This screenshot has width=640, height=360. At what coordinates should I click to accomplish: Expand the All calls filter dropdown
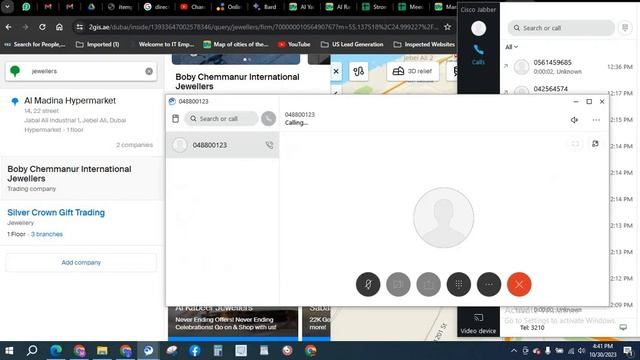coord(511,47)
